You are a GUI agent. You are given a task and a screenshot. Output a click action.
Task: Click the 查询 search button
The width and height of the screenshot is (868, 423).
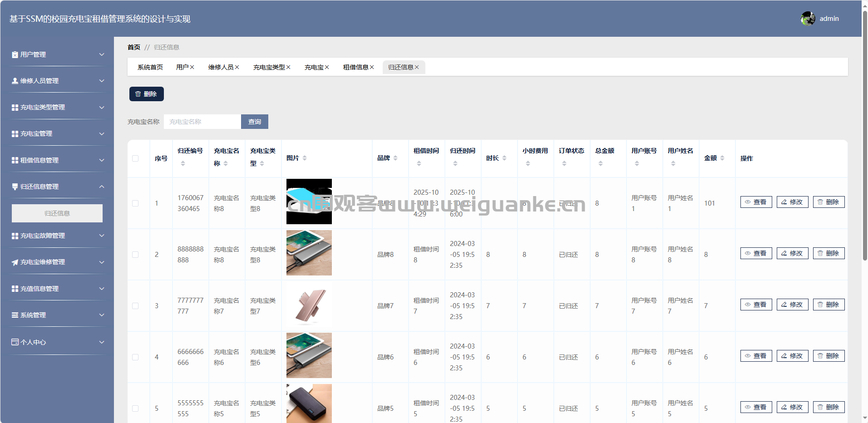255,122
